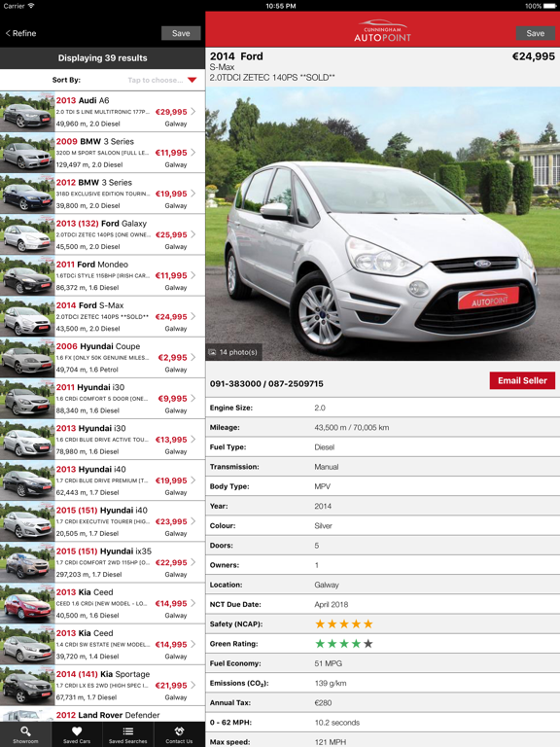Viewport: 560px width, 747px height.
Task: Open the Saved Cars tab
Action: tap(77, 734)
